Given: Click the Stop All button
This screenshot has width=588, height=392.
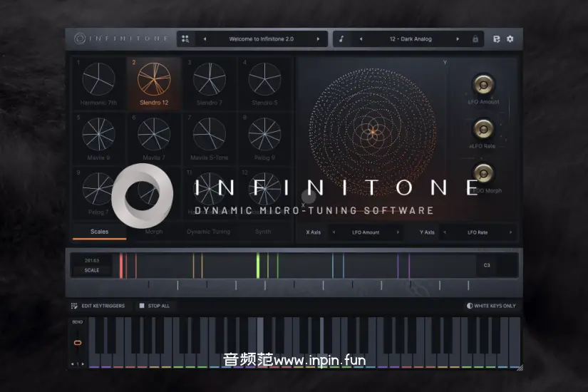Looking at the screenshot, I should [x=155, y=306].
